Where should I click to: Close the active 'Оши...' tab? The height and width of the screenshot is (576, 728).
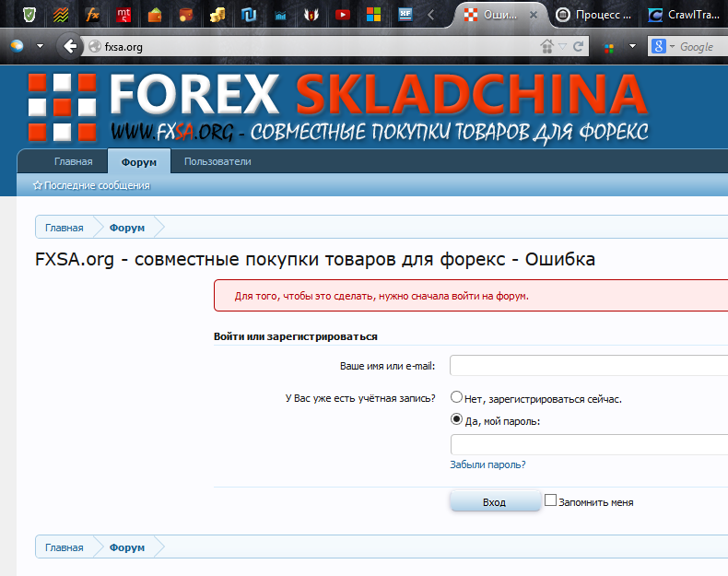coord(534,15)
